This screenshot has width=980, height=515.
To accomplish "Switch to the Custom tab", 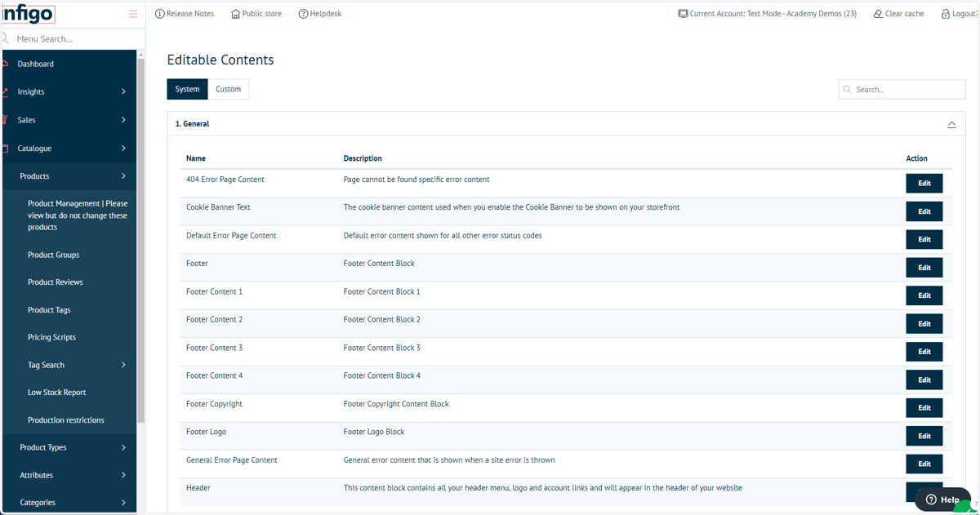I will click(229, 89).
